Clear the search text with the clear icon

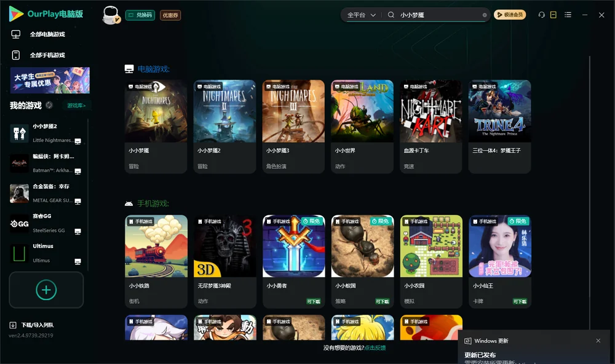485,15
